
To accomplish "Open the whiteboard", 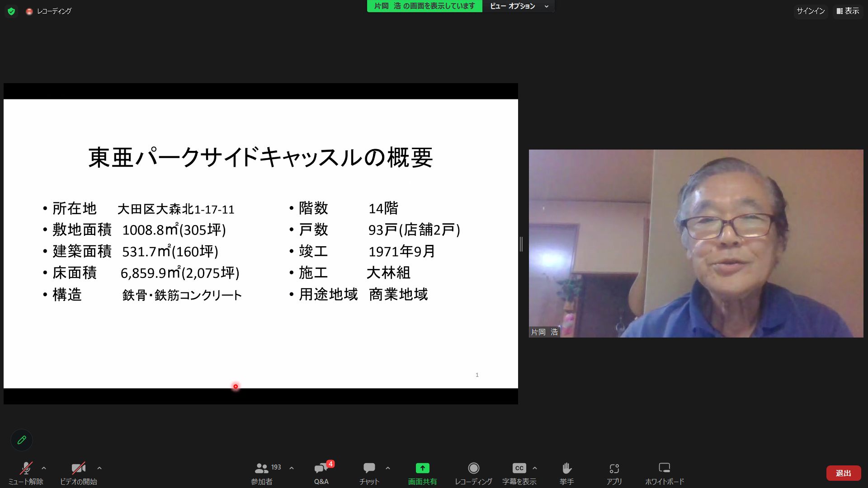I will point(665,473).
